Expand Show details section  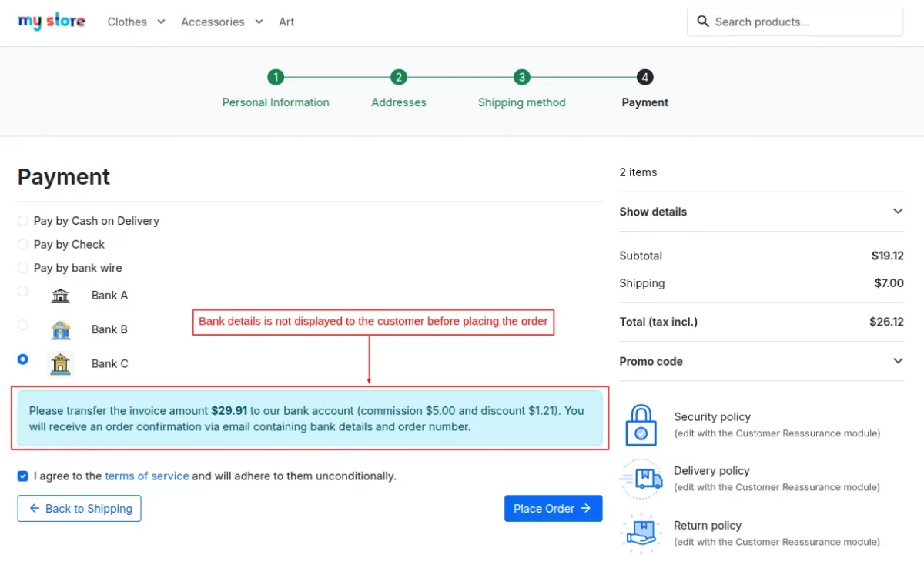point(762,212)
